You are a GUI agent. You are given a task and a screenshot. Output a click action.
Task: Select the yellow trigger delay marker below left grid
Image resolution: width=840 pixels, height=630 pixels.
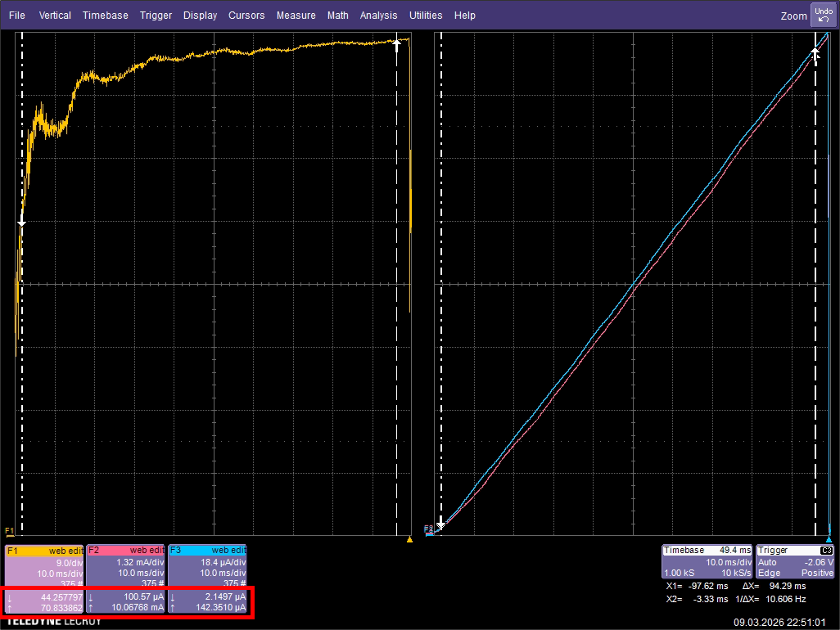click(x=410, y=539)
